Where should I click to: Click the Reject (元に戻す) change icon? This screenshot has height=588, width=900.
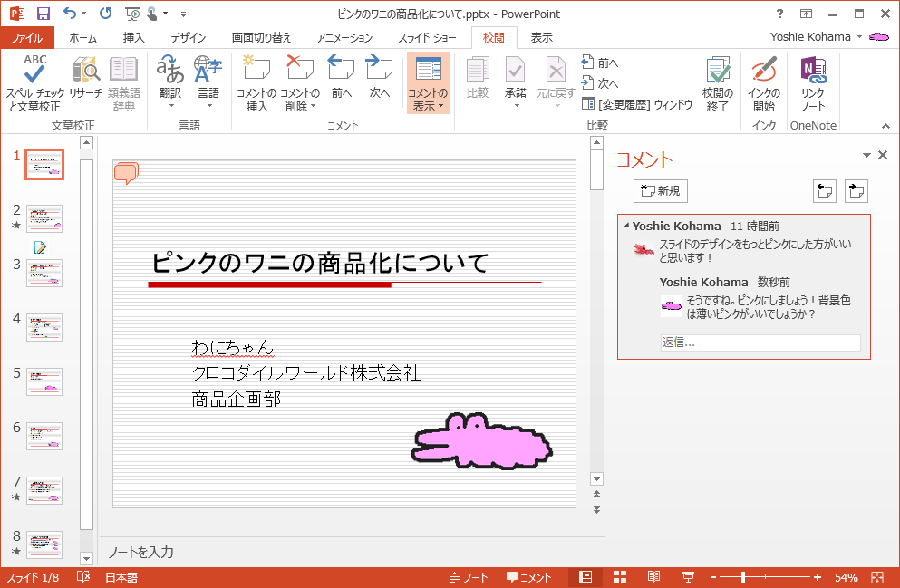(555, 70)
